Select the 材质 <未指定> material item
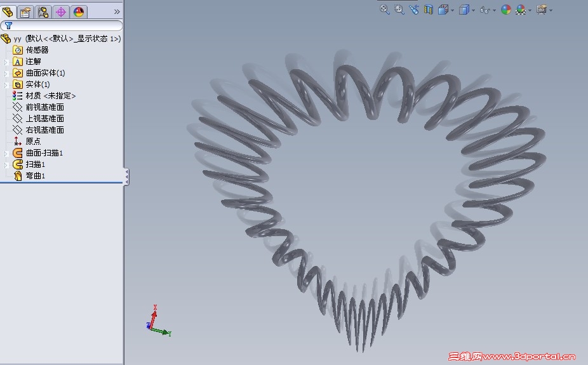588x365 pixels. click(51, 96)
